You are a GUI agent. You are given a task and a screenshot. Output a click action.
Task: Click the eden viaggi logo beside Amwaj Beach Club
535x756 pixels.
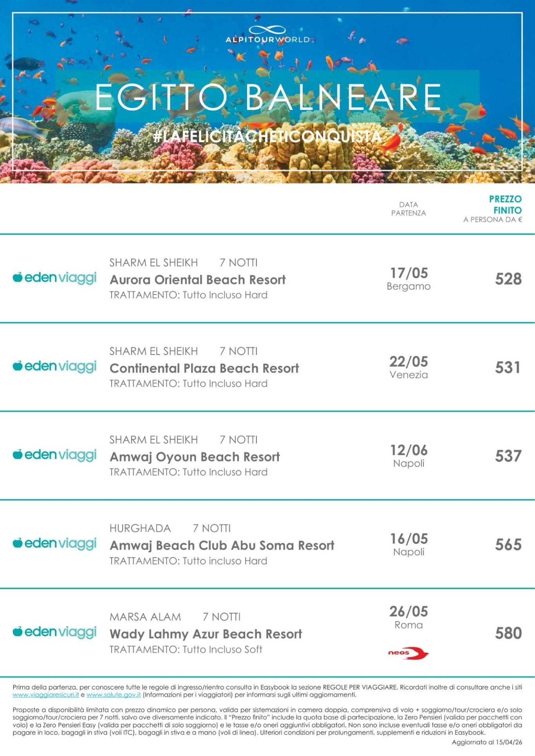(55, 544)
